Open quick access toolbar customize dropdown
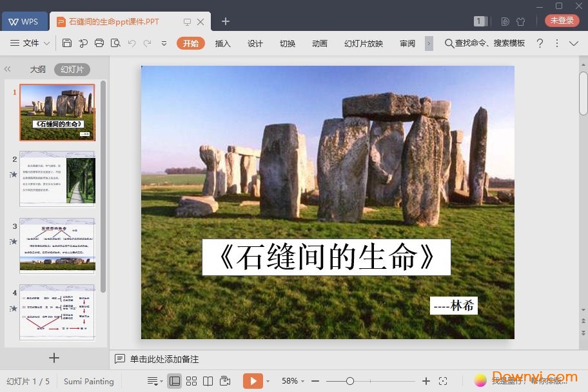 coord(163,44)
